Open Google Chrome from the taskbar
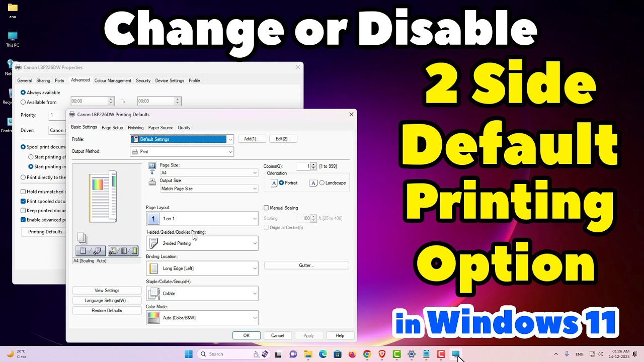Image resolution: width=644 pixels, height=362 pixels. point(367,354)
